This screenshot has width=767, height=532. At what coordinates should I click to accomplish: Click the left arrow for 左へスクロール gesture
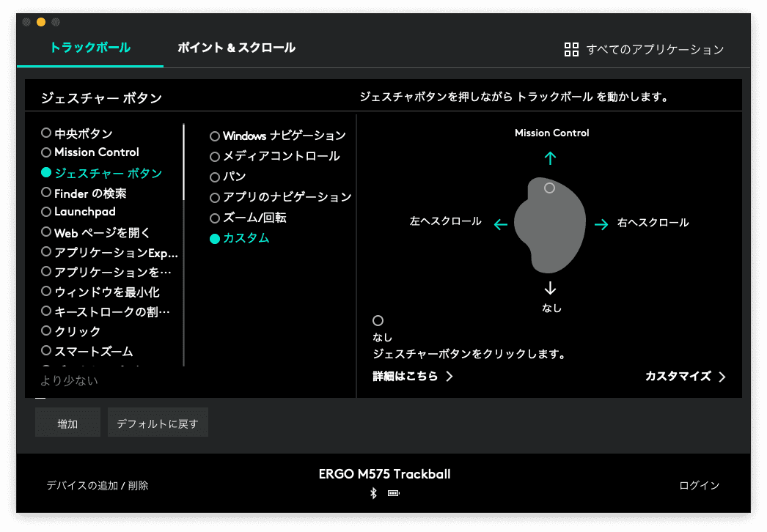501,224
